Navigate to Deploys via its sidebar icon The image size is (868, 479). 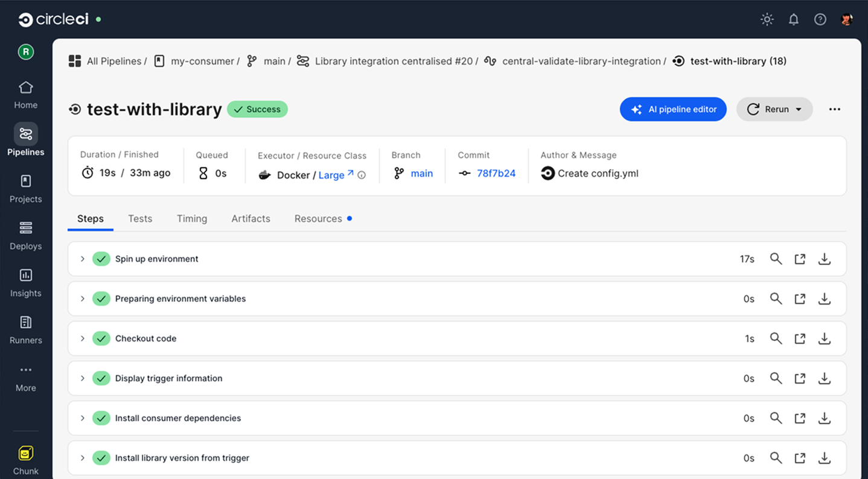click(25, 233)
